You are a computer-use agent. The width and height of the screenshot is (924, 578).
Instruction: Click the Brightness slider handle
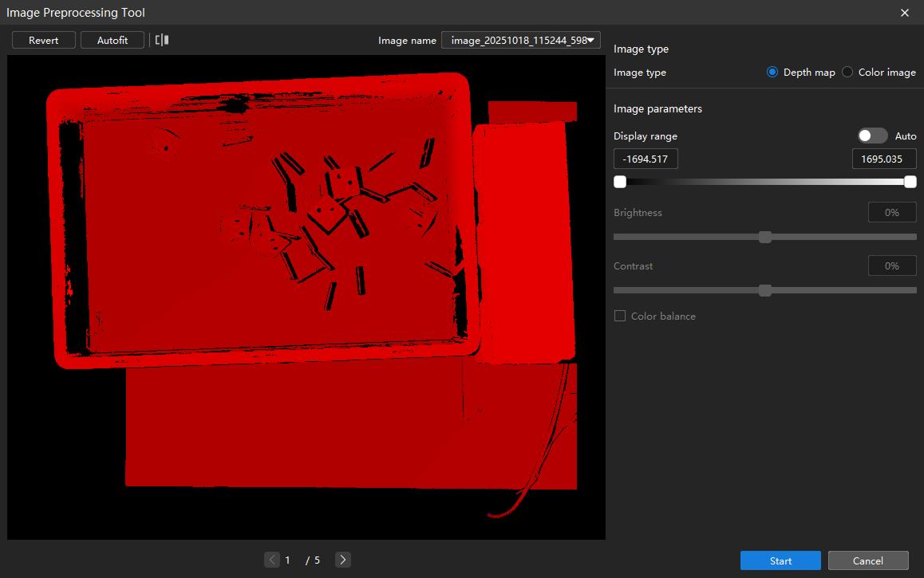tap(765, 237)
